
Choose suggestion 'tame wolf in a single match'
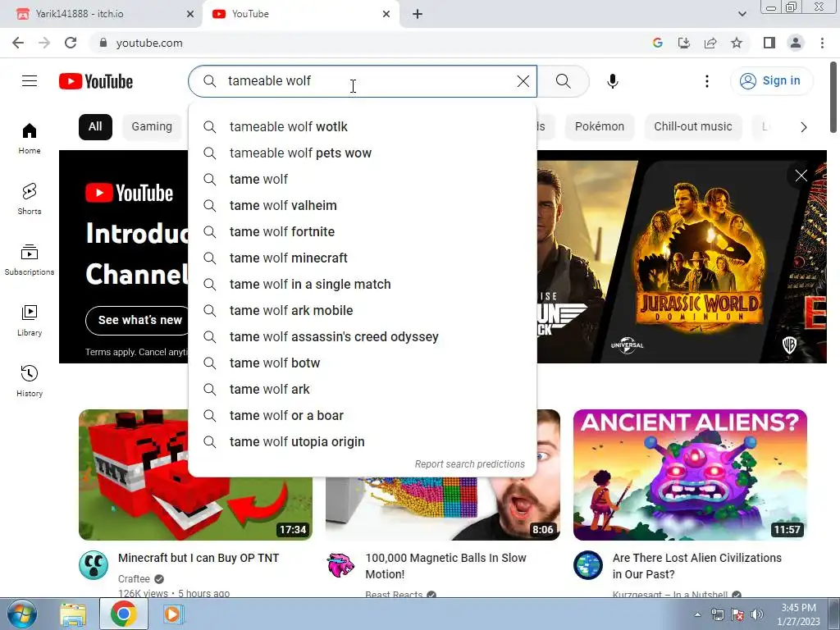tap(363, 285)
